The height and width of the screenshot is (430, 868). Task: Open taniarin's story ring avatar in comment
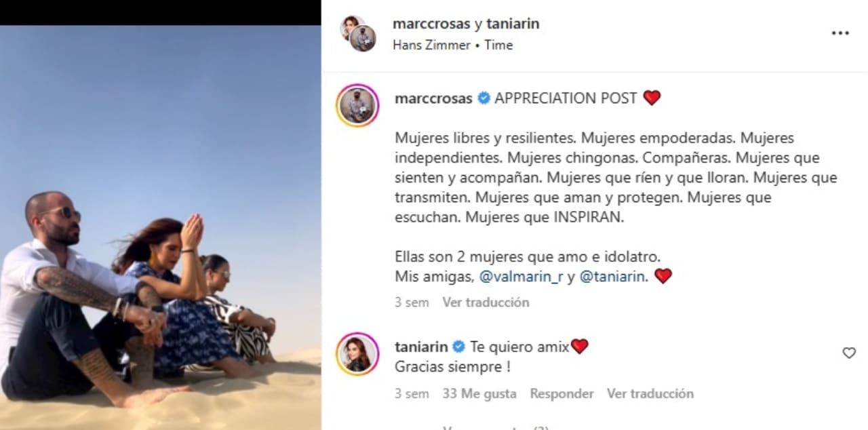coord(357,354)
